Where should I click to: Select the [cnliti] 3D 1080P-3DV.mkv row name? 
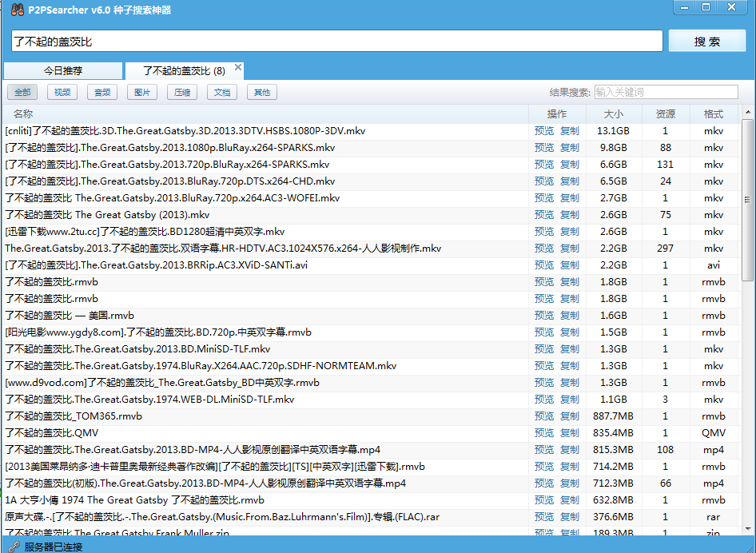[x=185, y=130]
